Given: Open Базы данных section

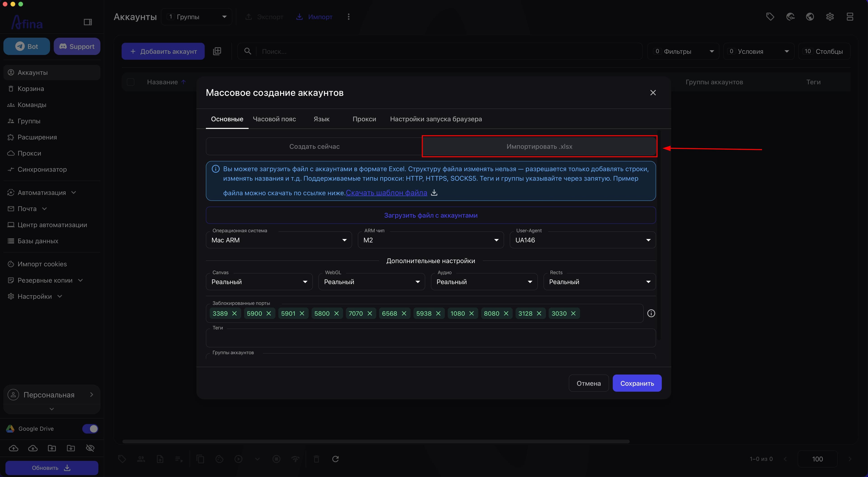Looking at the screenshot, I should point(52,241).
